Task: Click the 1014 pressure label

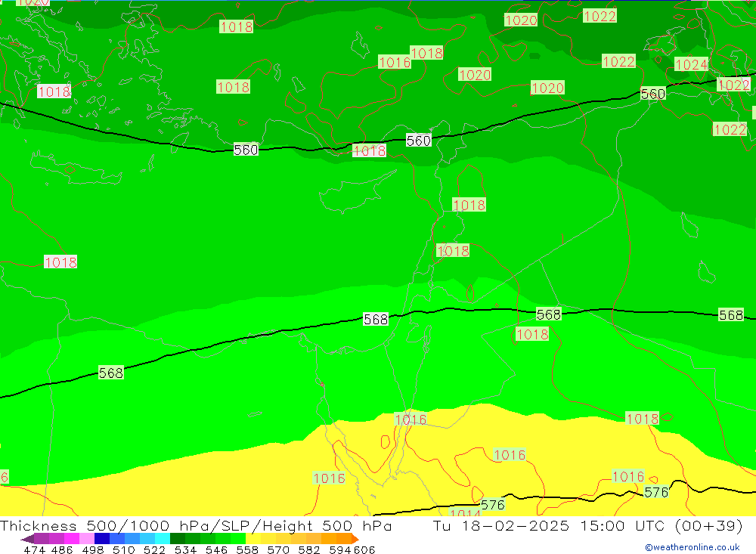Action: click(x=465, y=512)
